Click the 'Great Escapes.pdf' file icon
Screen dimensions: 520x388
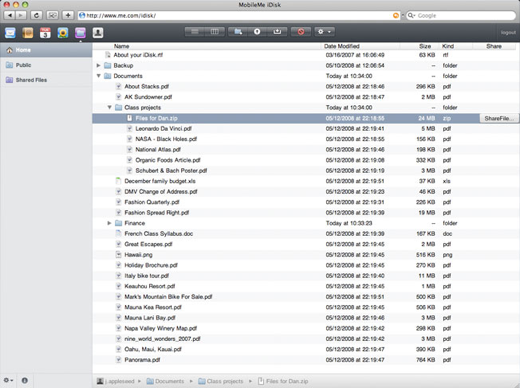click(118, 244)
